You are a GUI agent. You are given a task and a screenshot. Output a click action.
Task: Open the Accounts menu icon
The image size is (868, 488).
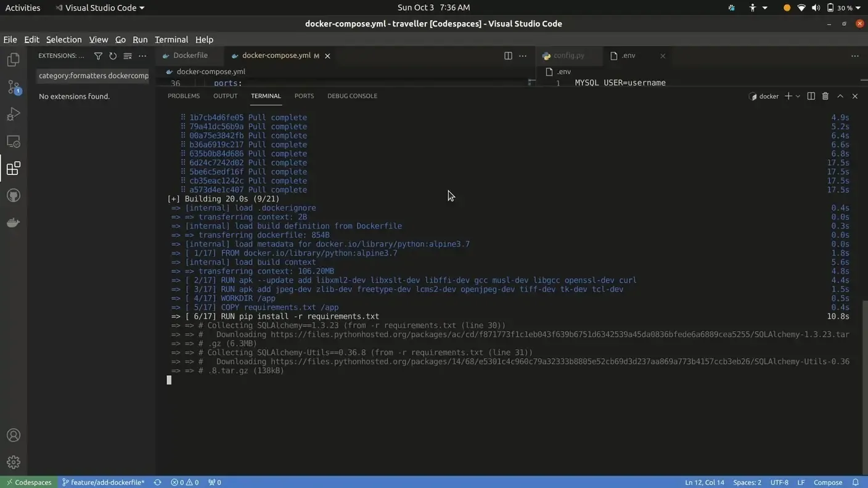pos(13,435)
